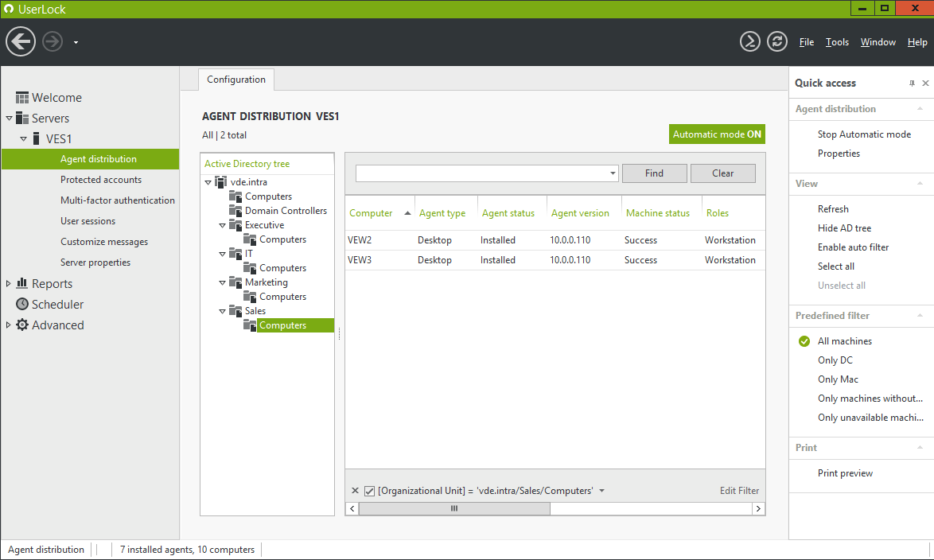Open the search field dropdown arrow
The height and width of the screenshot is (560, 934).
[613, 173]
